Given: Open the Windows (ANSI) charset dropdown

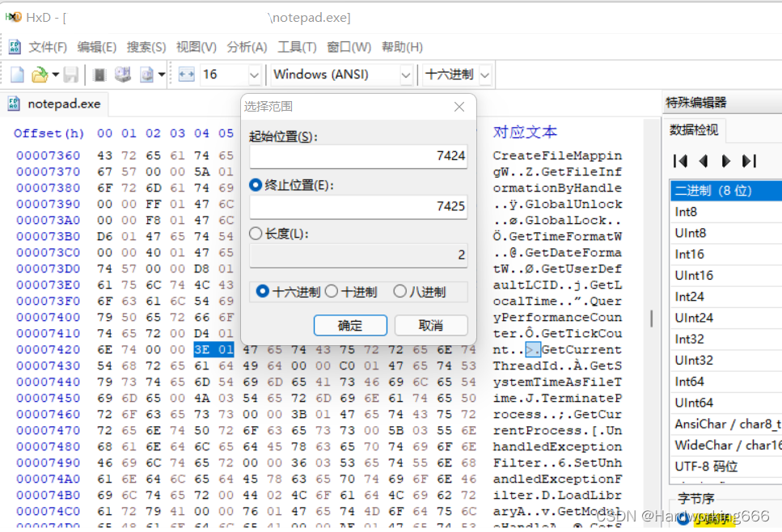Looking at the screenshot, I should pyautogui.click(x=406, y=75).
